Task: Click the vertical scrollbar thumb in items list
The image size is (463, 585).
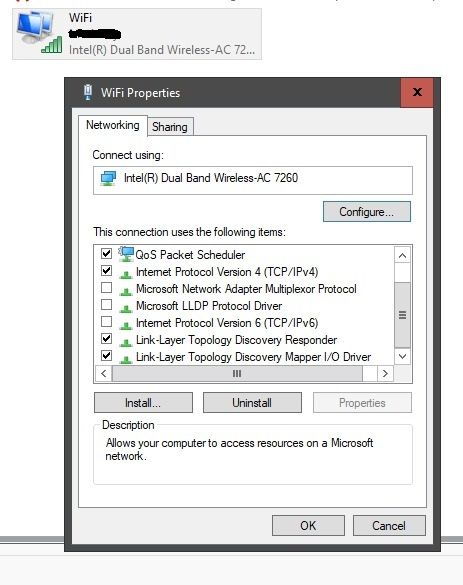Action: 402,315
